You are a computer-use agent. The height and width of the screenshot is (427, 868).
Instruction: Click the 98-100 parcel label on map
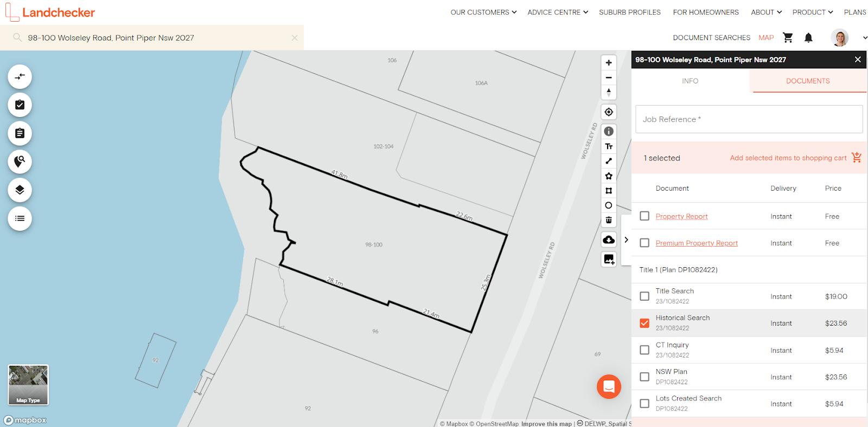click(374, 245)
